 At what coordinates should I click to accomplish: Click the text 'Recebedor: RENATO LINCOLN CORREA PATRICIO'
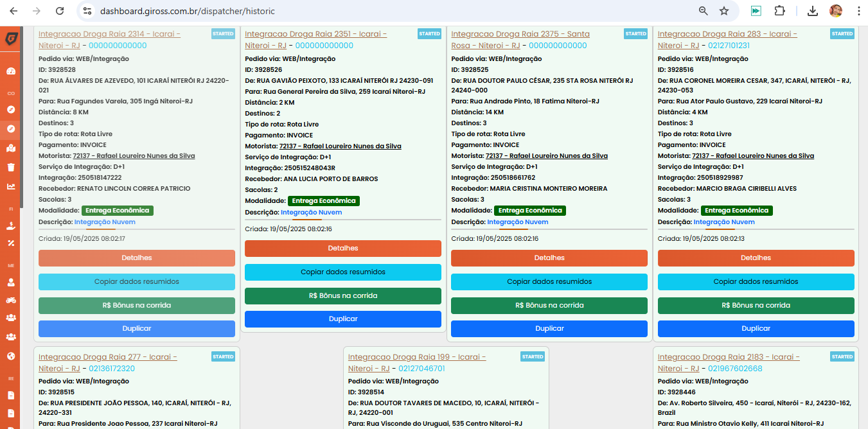[x=114, y=189]
